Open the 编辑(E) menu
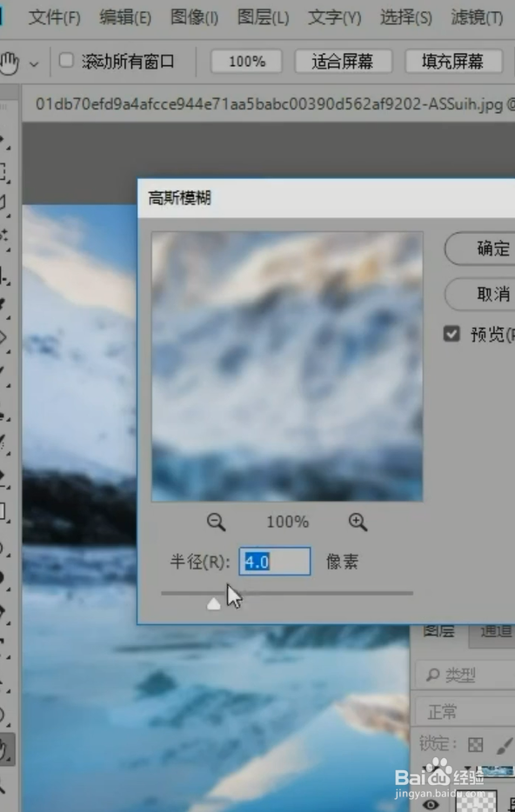This screenshot has width=515, height=812. [x=125, y=17]
